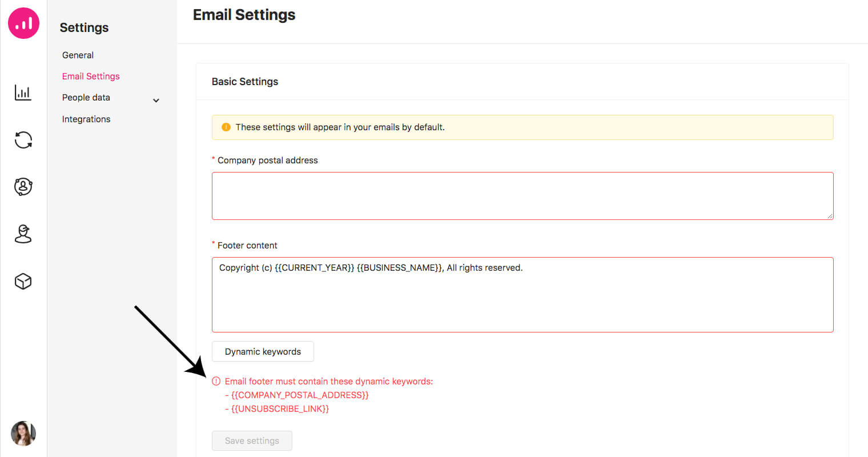Click the {{UNSUBSCRIBE_LINK}} error text
The width and height of the screenshot is (868, 457).
click(x=280, y=409)
